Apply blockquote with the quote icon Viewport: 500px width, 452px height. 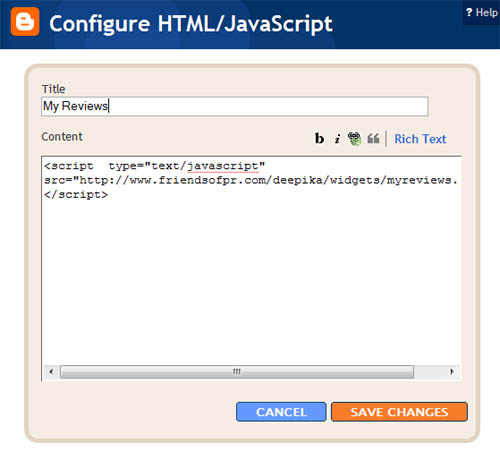pos(373,138)
